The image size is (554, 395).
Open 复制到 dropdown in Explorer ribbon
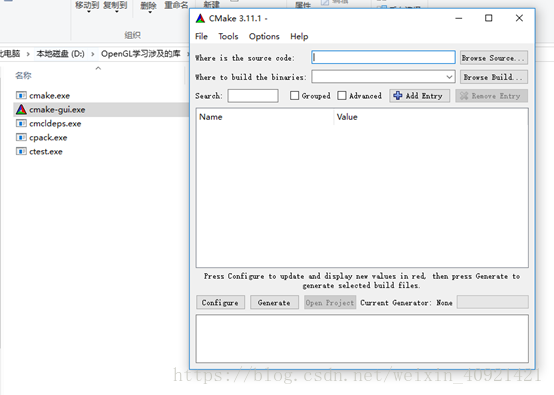[115, 6]
